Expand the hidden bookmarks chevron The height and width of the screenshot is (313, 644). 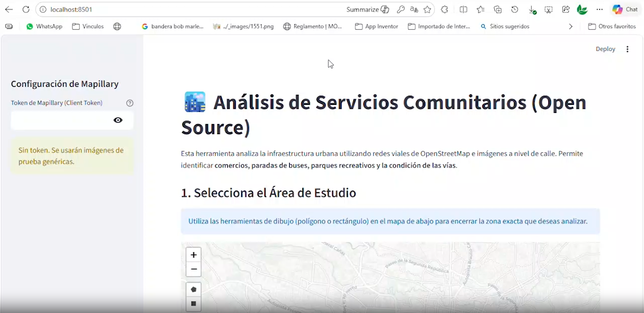570,26
